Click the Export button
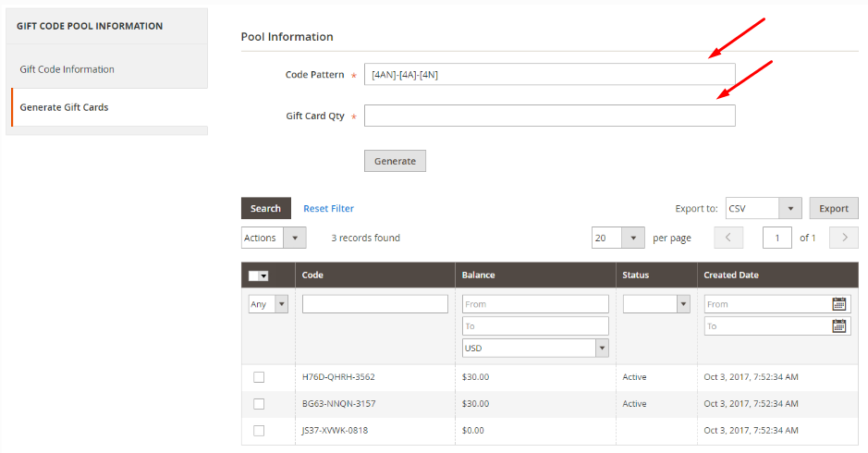Image resolution: width=868 pixels, height=453 pixels. (x=834, y=208)
